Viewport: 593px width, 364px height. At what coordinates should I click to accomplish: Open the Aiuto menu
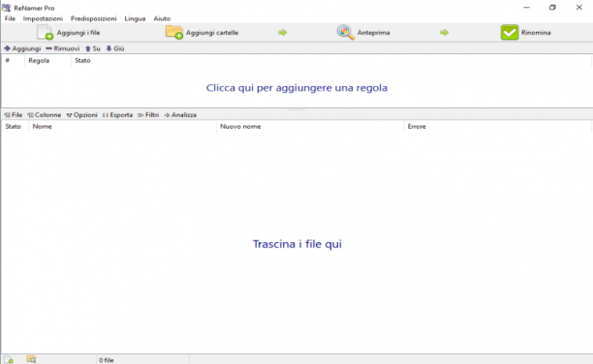[162, 18]
